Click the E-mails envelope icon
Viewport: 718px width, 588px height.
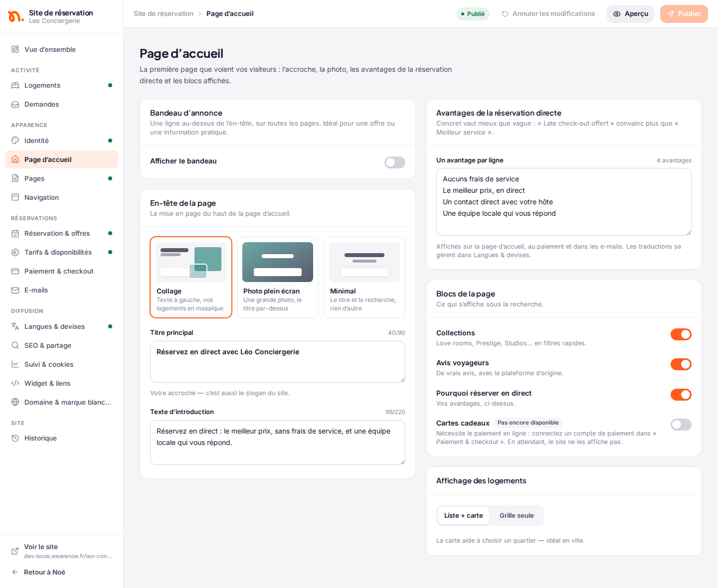pos(15,290)
